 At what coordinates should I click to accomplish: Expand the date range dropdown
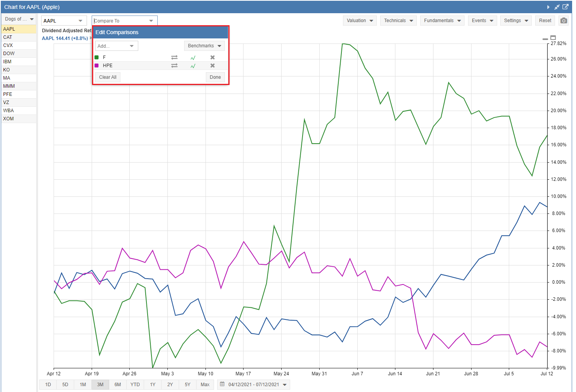tap(285, 385)
